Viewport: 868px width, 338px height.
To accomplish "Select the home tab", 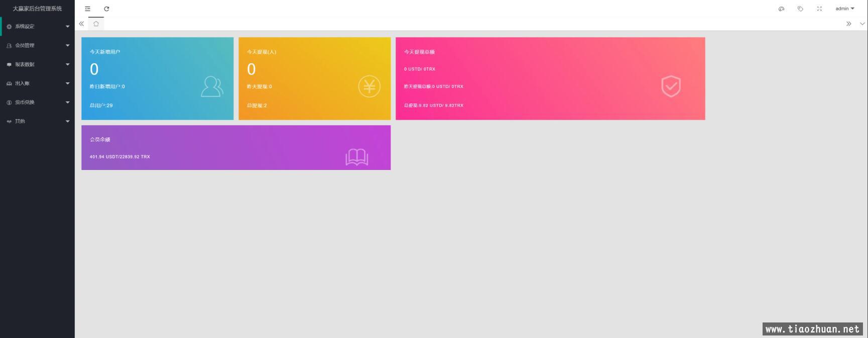I will pos(96,24).
